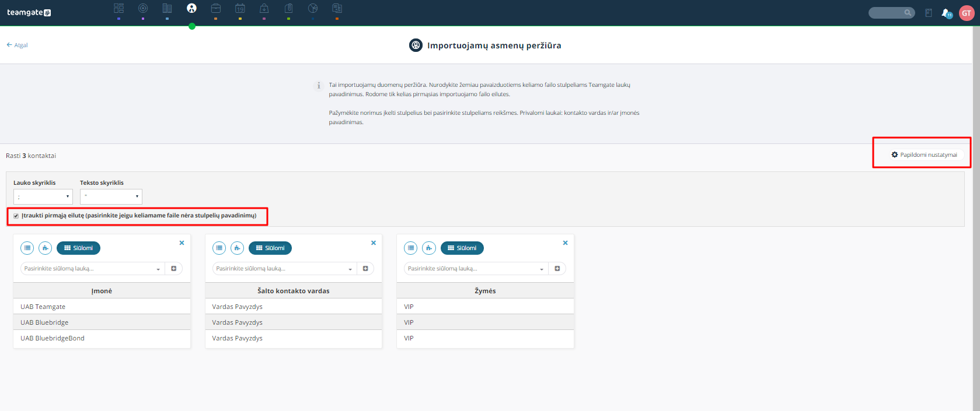Image resolution: width=980 pixels, height=411 pixels.
Task: Add new field in Šalto kontakto vardas card
Action: [x=365, y=269]
